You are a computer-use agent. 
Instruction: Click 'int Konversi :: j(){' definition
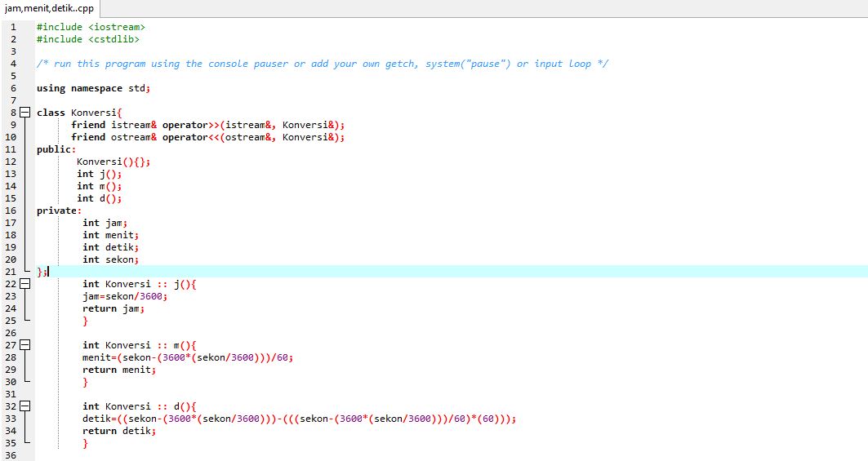coord(140,284)
